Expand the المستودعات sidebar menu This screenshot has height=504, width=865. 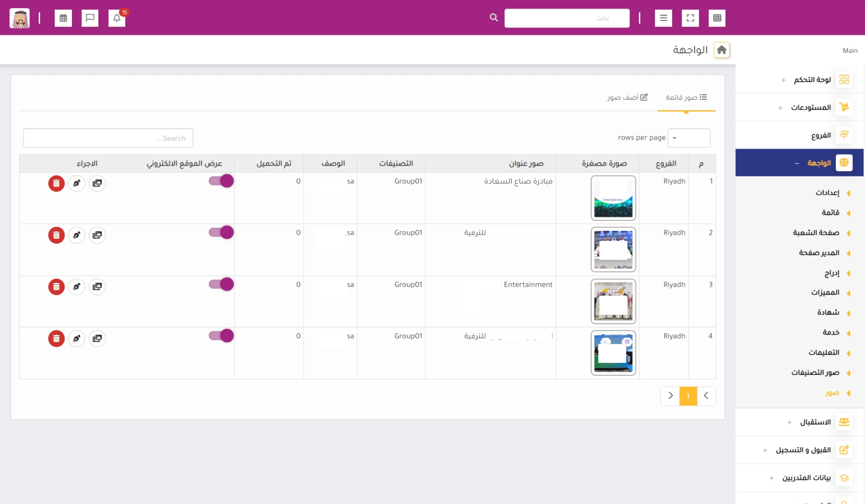tap(810, 107)
